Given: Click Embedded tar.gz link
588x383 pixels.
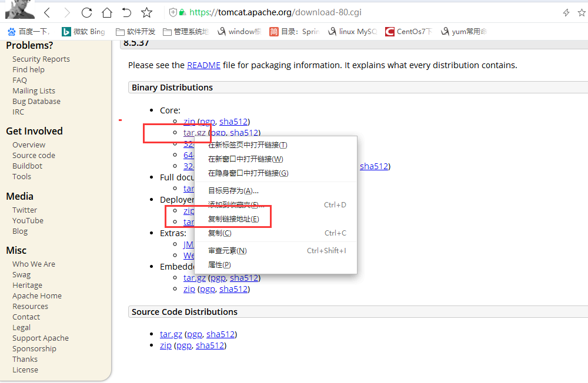Looking at the screenshot, I should click(194, 278).
